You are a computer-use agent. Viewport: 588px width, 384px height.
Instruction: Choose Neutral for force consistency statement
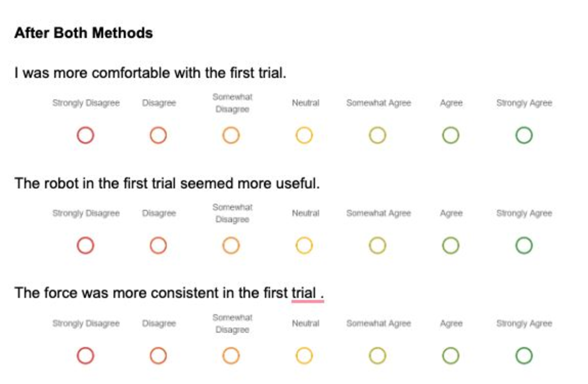click(304, 356)
